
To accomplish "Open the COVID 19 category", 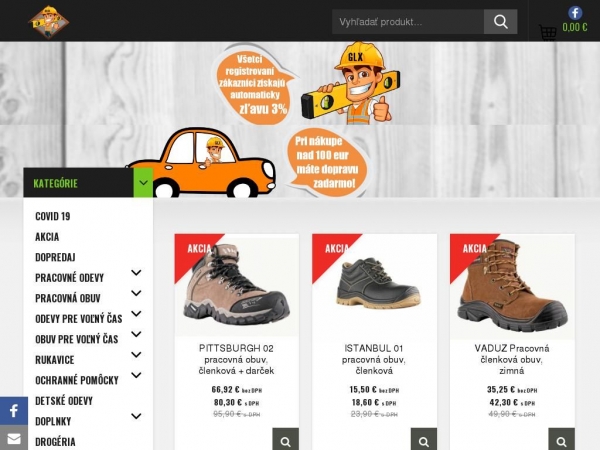I will pyautogui.click(x=53, y=216).
